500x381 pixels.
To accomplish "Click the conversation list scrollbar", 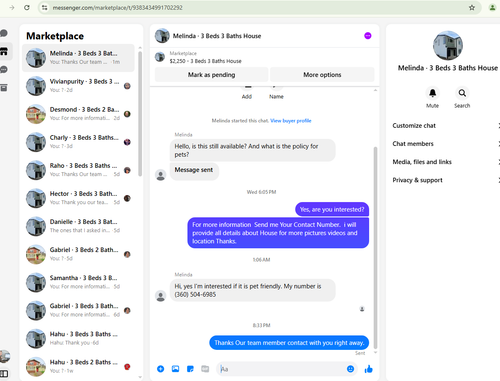I will [x=140, y=113].
